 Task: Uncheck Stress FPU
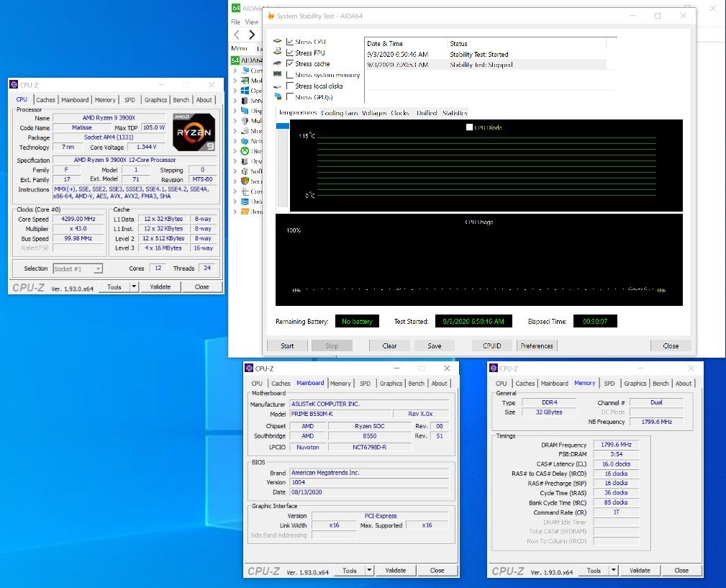tap(290, 53)
